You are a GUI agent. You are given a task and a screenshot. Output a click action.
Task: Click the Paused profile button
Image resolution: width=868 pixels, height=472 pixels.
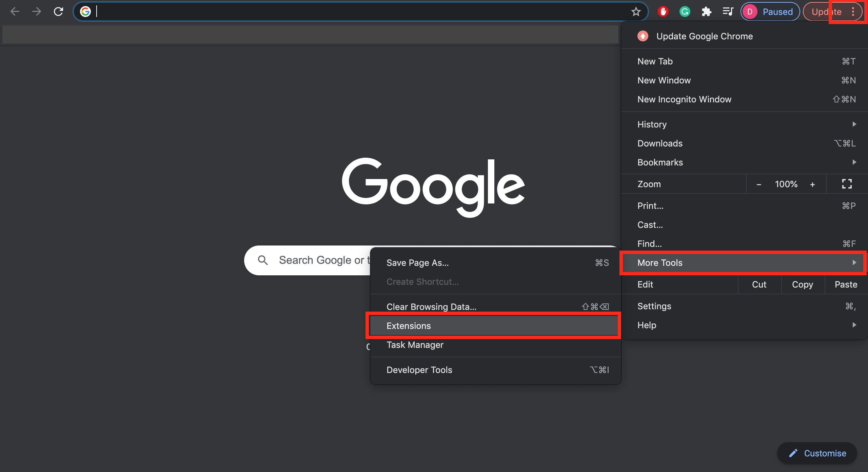770,12
